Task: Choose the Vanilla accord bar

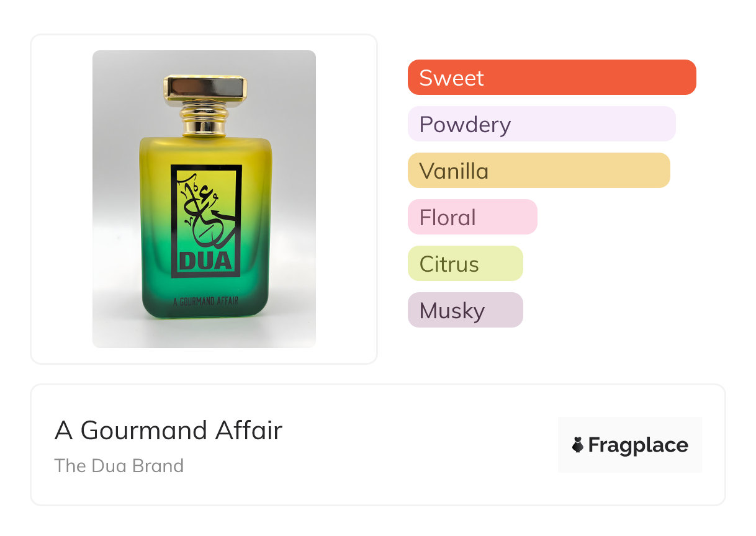Action: [539, 171]
